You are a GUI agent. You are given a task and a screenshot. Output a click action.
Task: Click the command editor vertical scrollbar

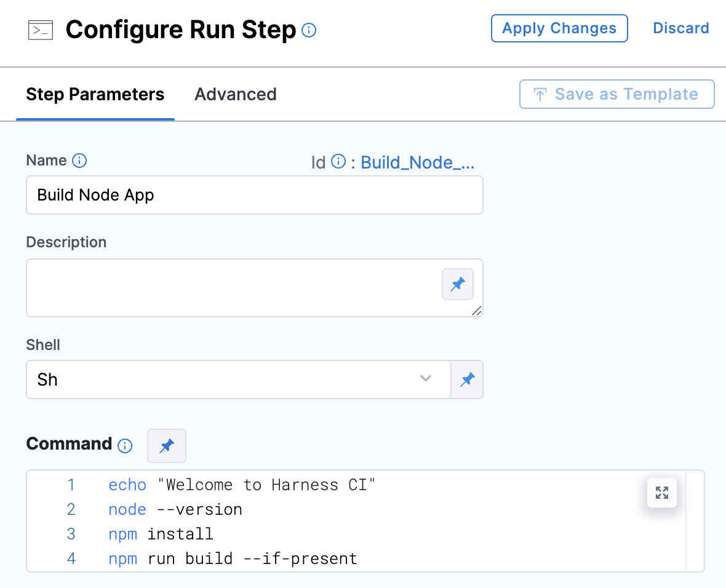pyautogui.click(x=695, y=521)
